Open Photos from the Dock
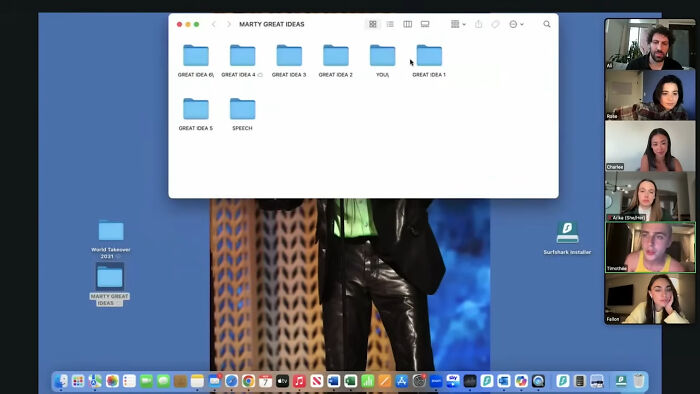700x394 pixels. [112, 381]
